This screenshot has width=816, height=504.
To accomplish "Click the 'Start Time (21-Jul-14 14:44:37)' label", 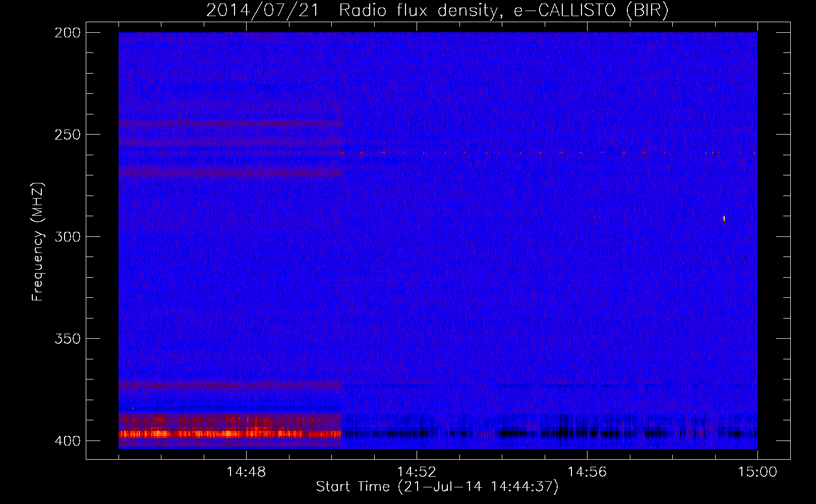I will 437,487.
